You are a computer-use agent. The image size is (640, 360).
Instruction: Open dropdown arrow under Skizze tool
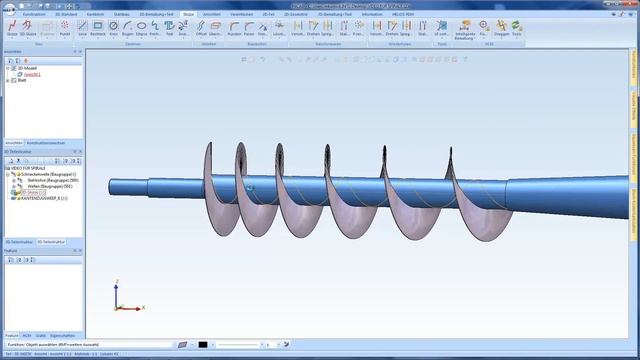pyautogui.click(x=12, y=38)
